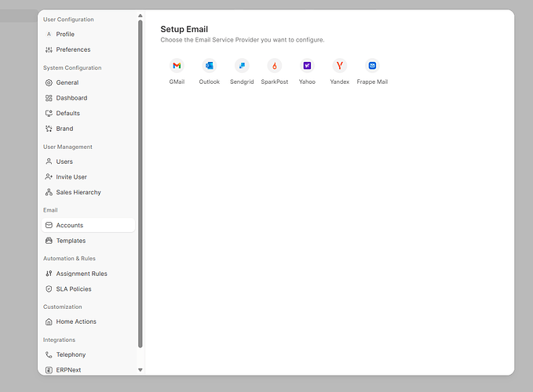The height and width of the screenshot is (392, 533).
Task: Open email Templates settings
Action: (x=89, y=241)
